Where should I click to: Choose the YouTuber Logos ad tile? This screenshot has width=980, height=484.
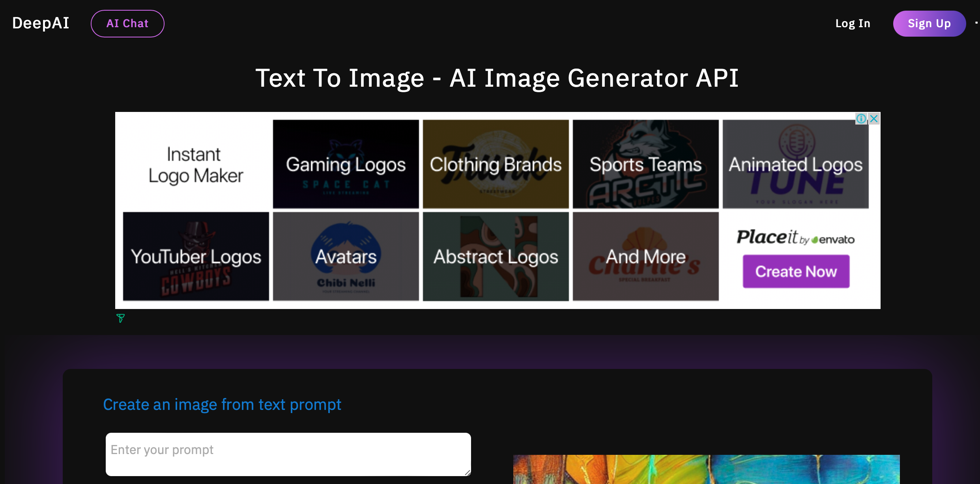196,256
